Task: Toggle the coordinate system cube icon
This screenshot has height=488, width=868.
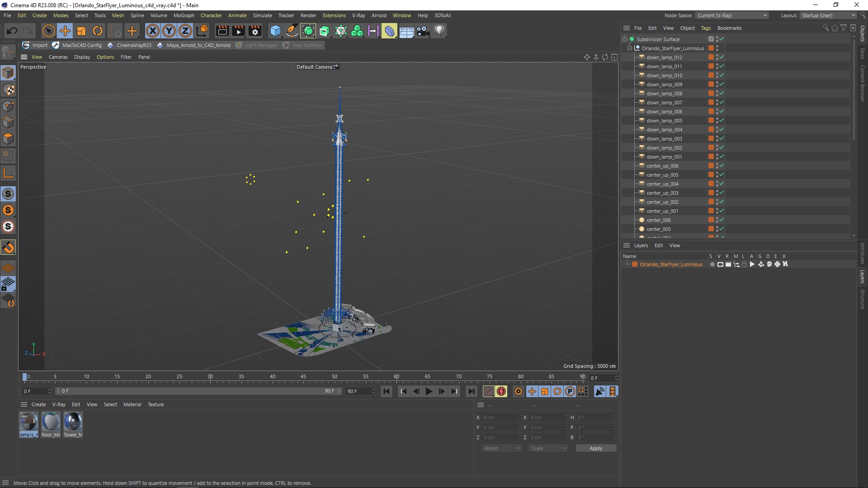Action: point(203,31)
